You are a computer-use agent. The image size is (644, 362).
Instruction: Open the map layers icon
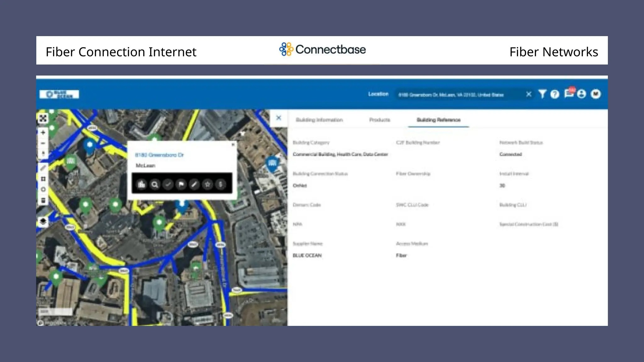[43, 221]
